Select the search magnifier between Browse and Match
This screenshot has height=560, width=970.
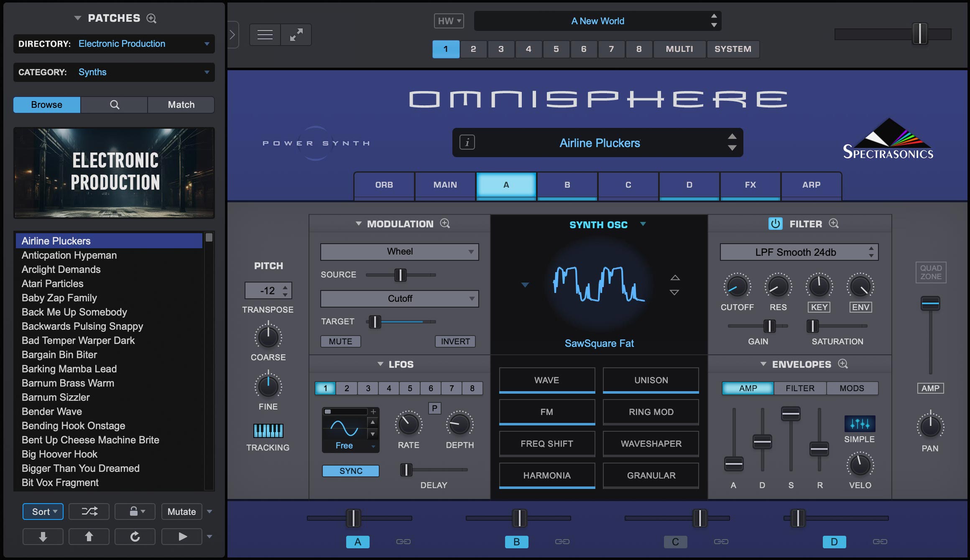pyautogui.click(x=114, y=104)
